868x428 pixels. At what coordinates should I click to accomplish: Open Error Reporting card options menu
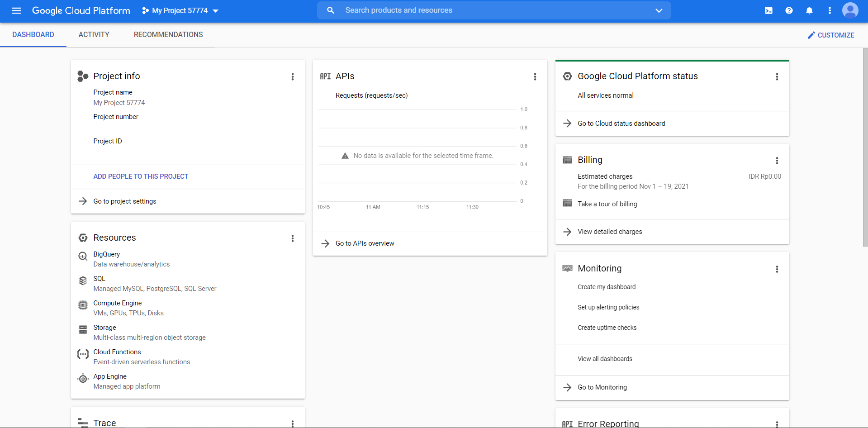pos(777,424)
